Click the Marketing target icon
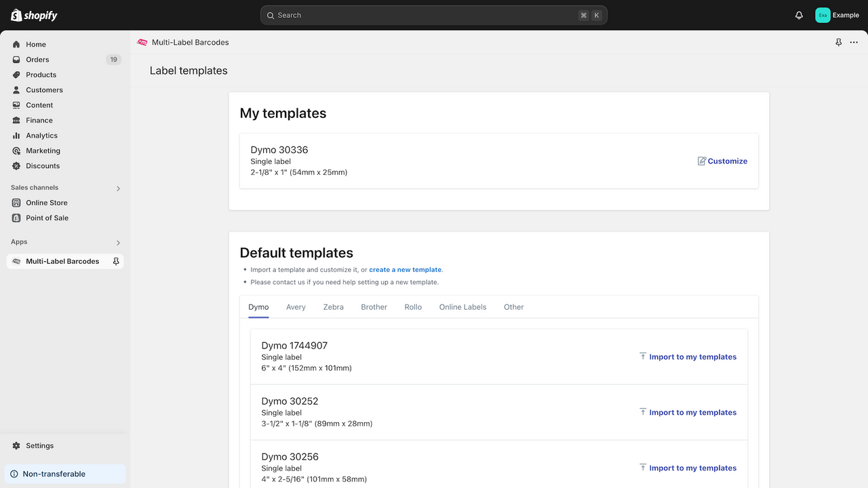The image size is (868, 488). [x=16, y=150]
